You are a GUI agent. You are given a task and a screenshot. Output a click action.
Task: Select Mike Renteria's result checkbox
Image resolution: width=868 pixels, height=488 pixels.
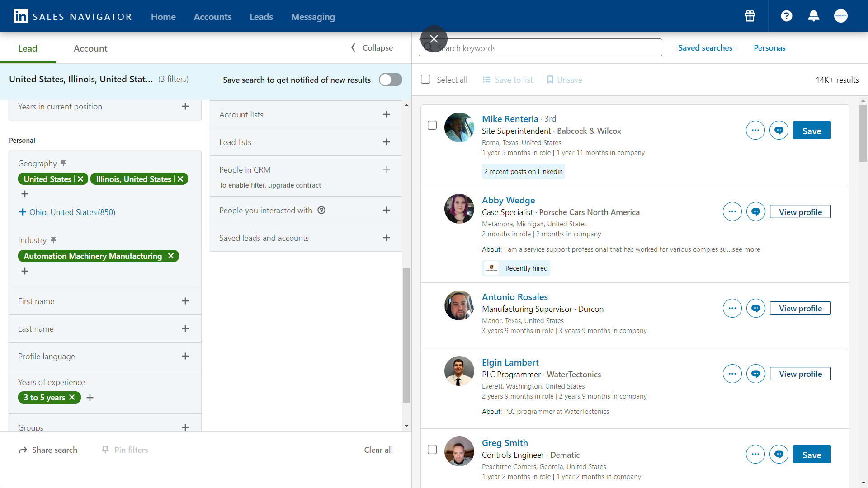432,125
